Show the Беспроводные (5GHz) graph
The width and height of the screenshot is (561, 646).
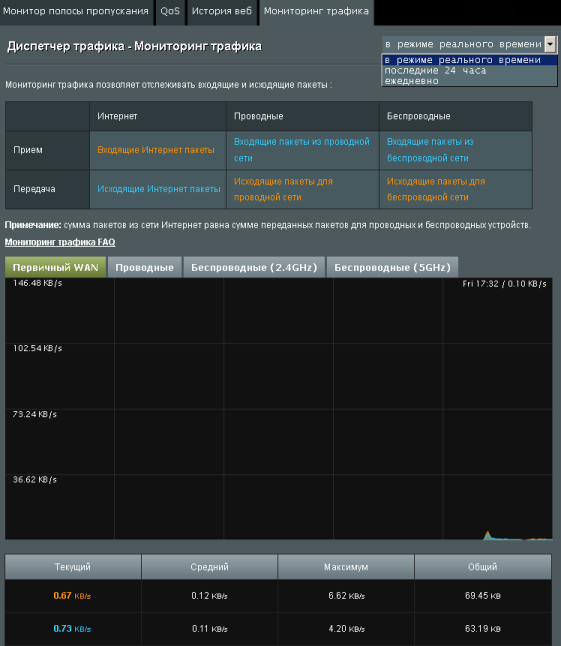392,267
